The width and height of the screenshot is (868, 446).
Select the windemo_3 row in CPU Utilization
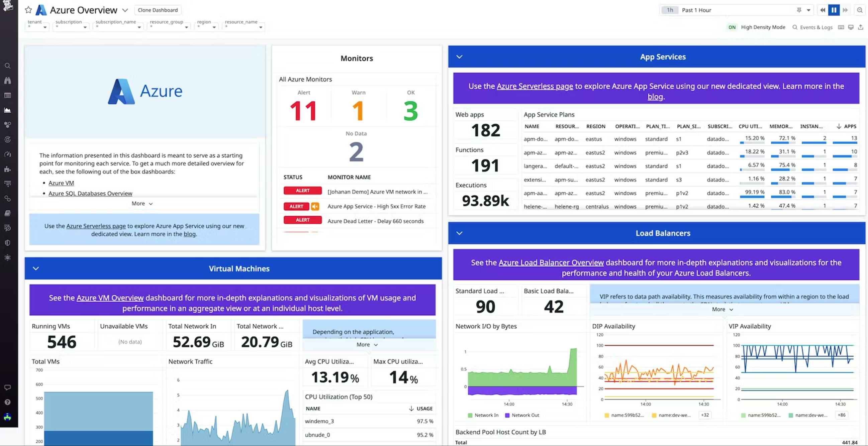coord(319,421)
